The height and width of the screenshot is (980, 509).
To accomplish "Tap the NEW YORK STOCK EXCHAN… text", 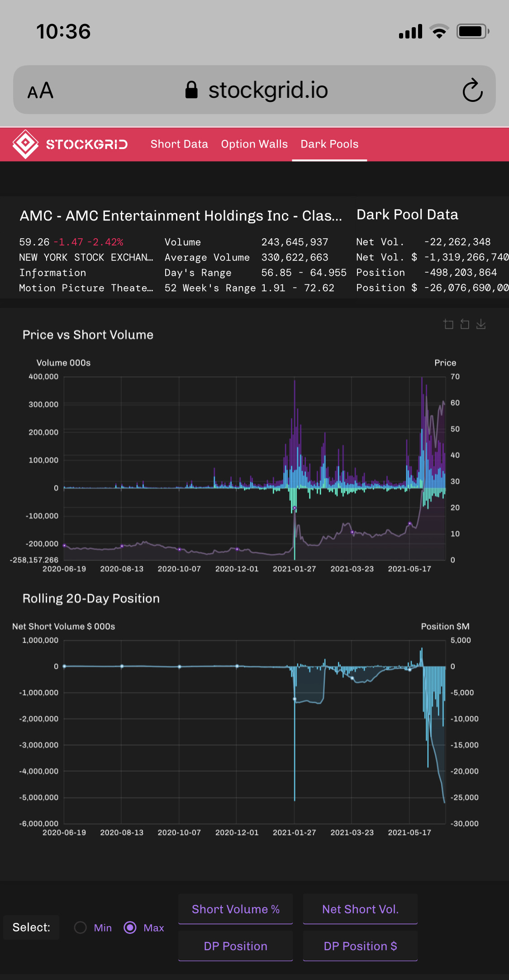I will pyautogui.click(x=86, y=257).
